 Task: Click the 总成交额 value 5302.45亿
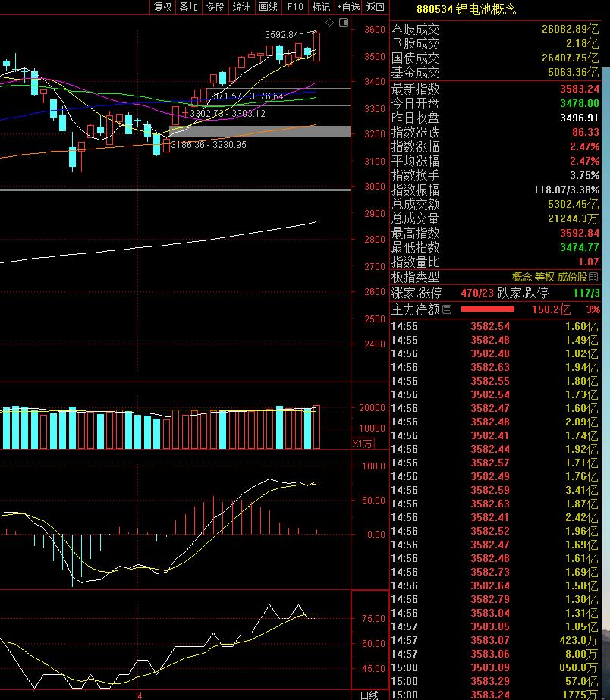coord(574,204)
